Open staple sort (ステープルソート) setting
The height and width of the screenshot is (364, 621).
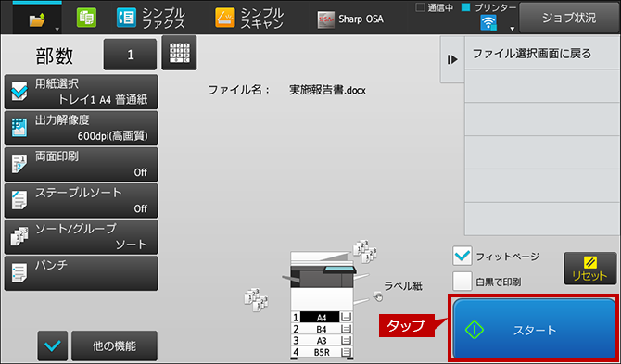(81, 201)
